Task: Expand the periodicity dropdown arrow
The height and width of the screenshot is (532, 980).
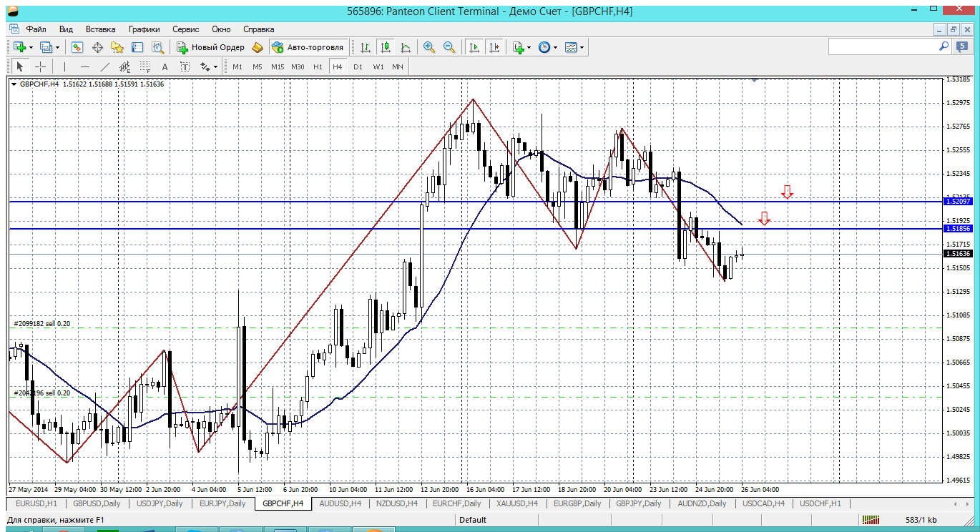Action: 556,48
